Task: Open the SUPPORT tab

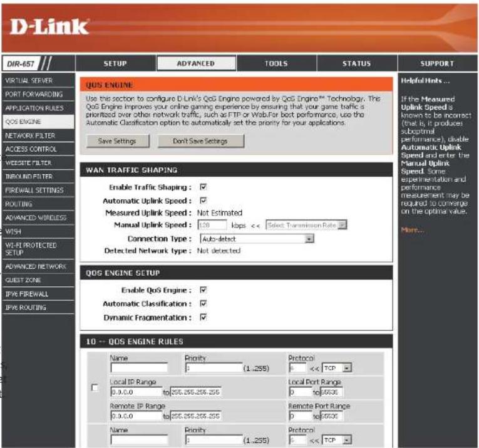Action: (x=437, y=63)
